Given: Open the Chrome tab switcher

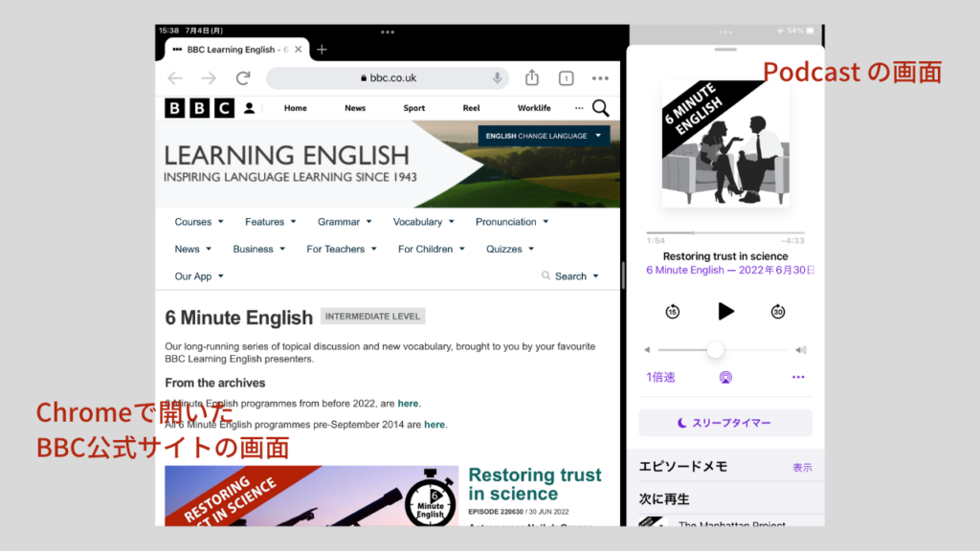Looking at the screenshot, I should pyautogui.click(x=567, y=78).
